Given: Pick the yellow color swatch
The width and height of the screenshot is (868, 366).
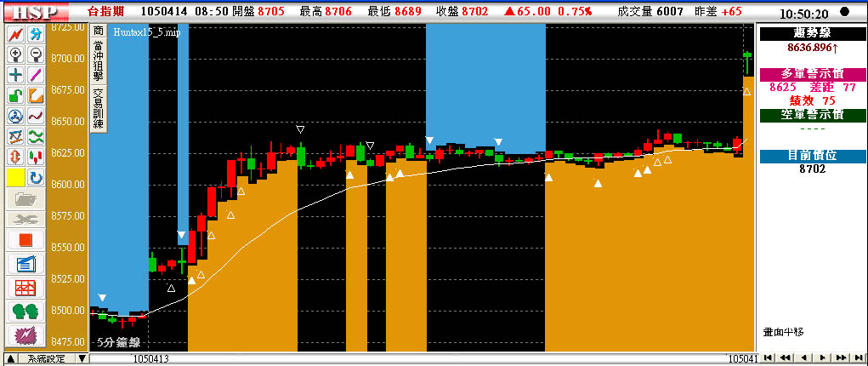Looking at the screenshot, I should pyautogui.click(x=16, y=177).
